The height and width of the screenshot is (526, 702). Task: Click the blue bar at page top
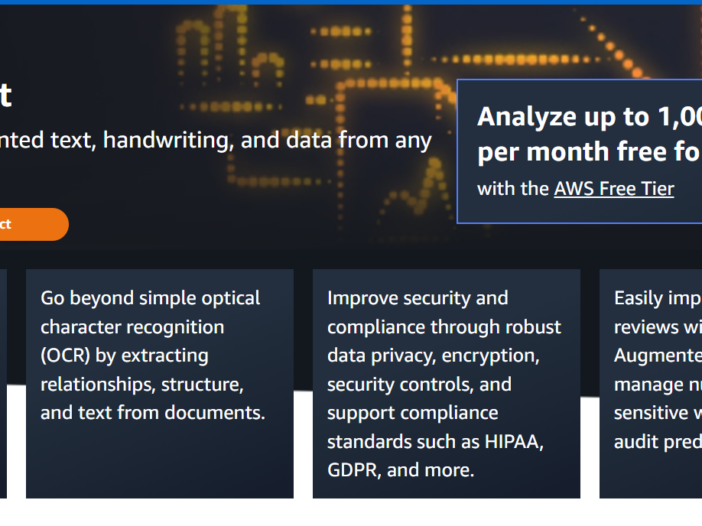point(351,2)
